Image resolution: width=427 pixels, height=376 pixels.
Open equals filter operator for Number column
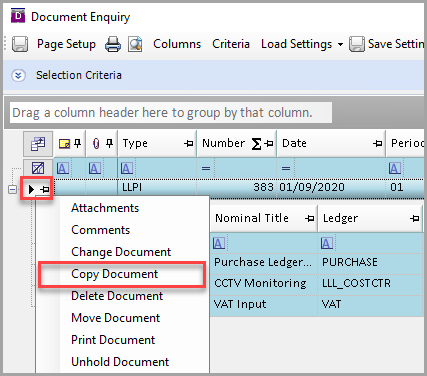tap(206, 169)
